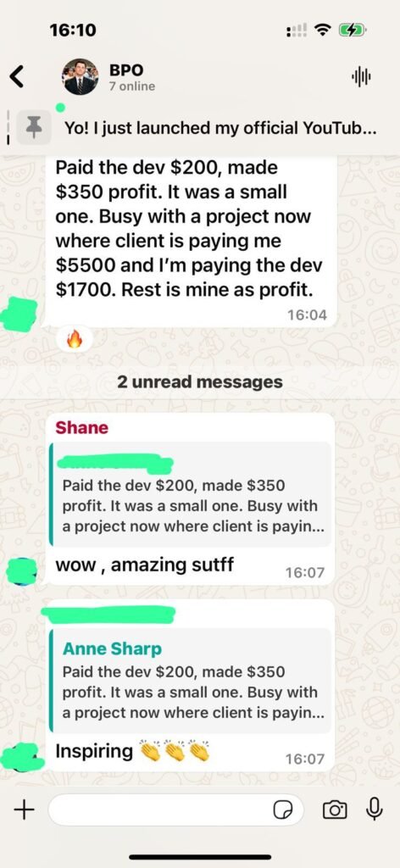Focus the message text input field
400x868 pixels.
(x=176, y=810)
